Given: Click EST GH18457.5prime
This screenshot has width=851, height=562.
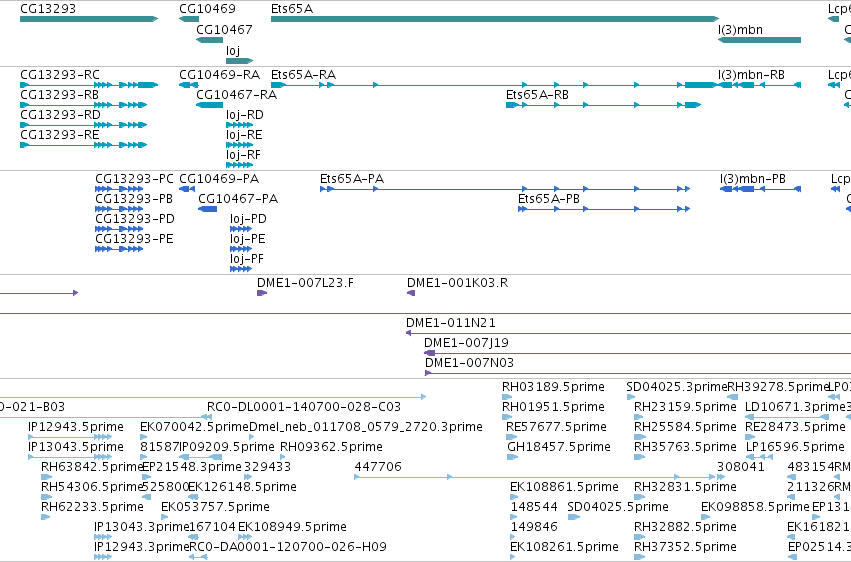Looking at the screenshot, I should click(512, 457).
